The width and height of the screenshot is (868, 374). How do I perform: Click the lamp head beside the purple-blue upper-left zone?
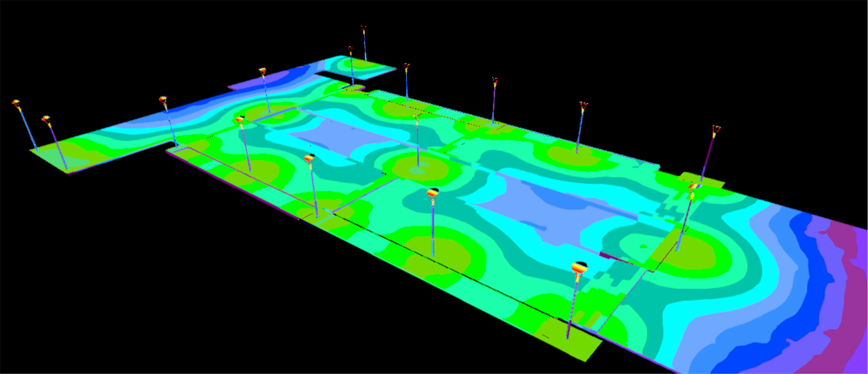(x=262, y=71)
